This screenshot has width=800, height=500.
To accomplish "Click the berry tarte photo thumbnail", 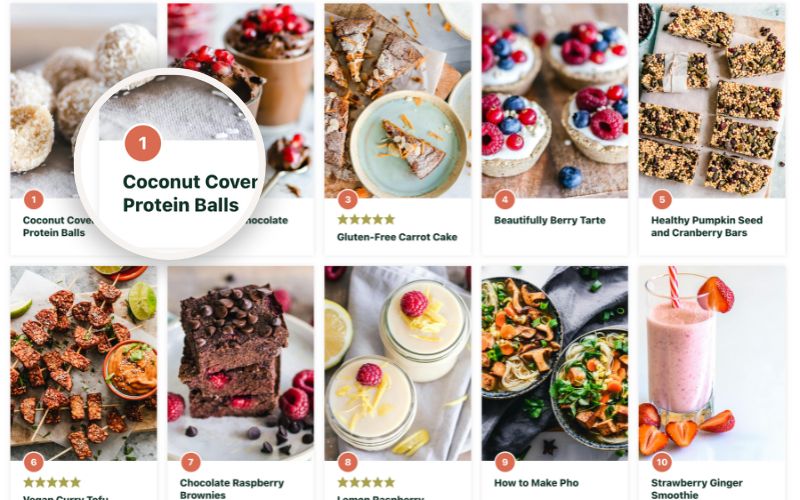I will click(x=555, y=101).
